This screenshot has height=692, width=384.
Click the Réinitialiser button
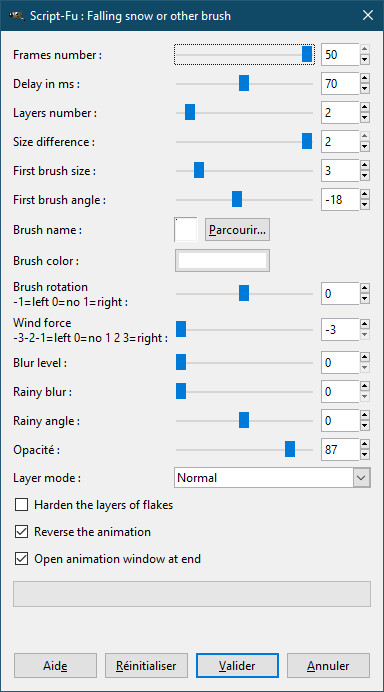click(146, 666)
